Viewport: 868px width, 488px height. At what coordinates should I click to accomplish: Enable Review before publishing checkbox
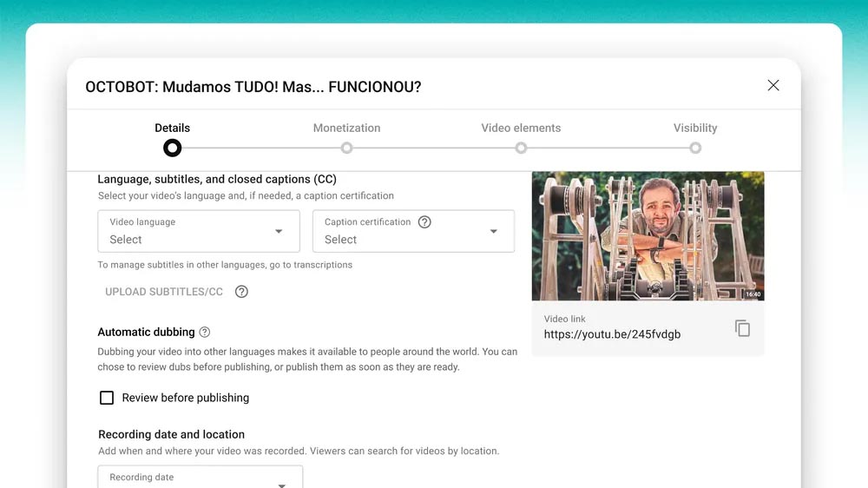(x=107, y=398)
